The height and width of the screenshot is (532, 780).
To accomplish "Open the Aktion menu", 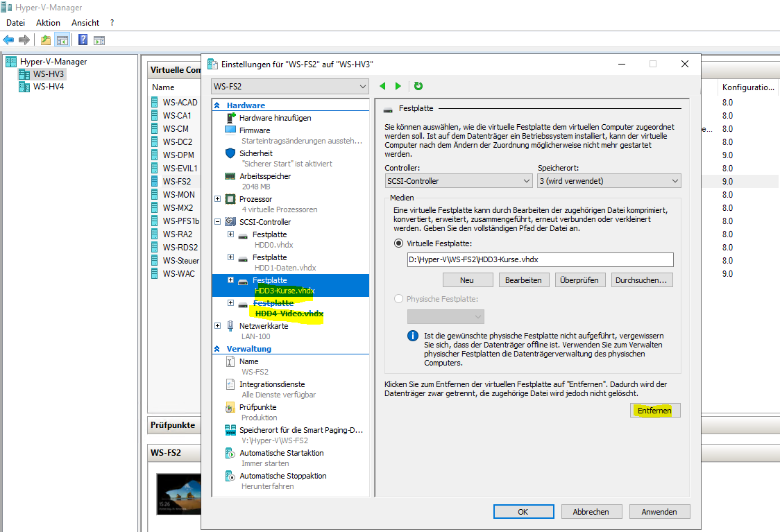I will [48, 23].
